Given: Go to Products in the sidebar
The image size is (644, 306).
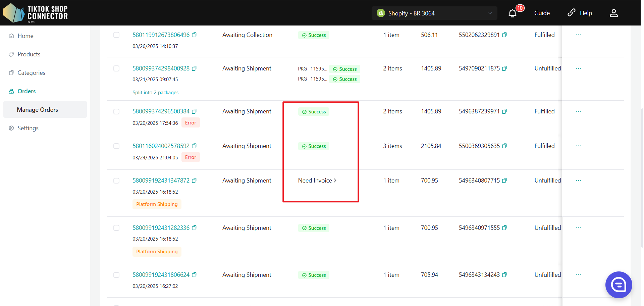Looking at the screenshot, I should tap(29, 54).
